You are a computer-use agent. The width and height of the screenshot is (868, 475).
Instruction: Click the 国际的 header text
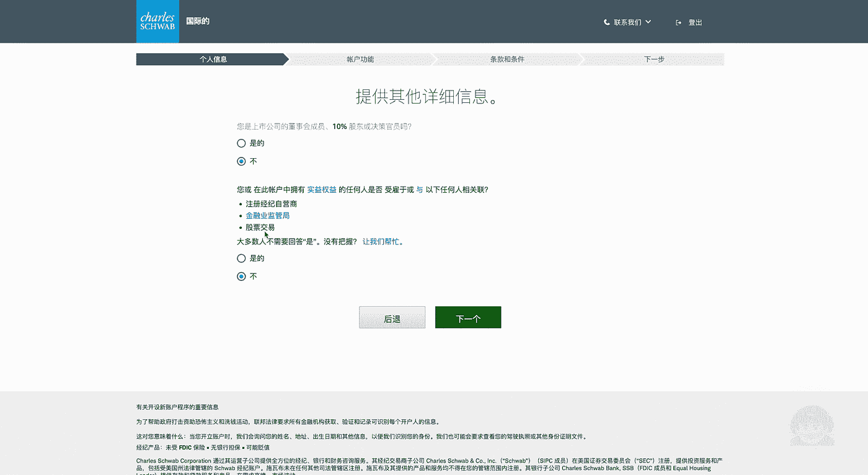(x=198, y=21)
